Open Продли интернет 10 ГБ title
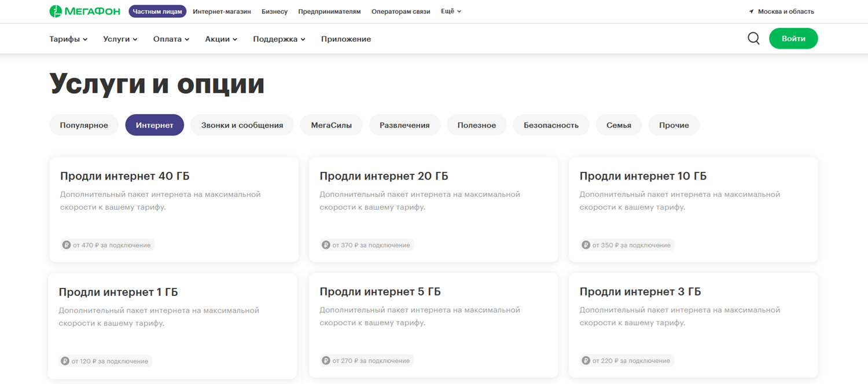Screen dimensions: 868x384 click(643, 176)
